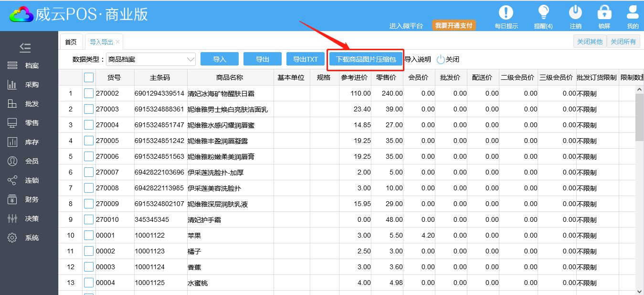Switch to the home page tab

71,42
